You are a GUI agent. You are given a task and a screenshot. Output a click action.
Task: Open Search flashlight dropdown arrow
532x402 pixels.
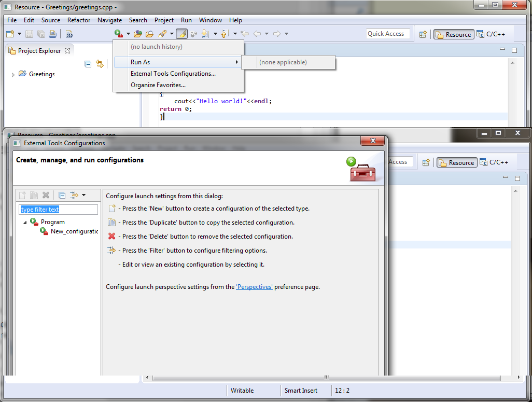pos(172,34)
